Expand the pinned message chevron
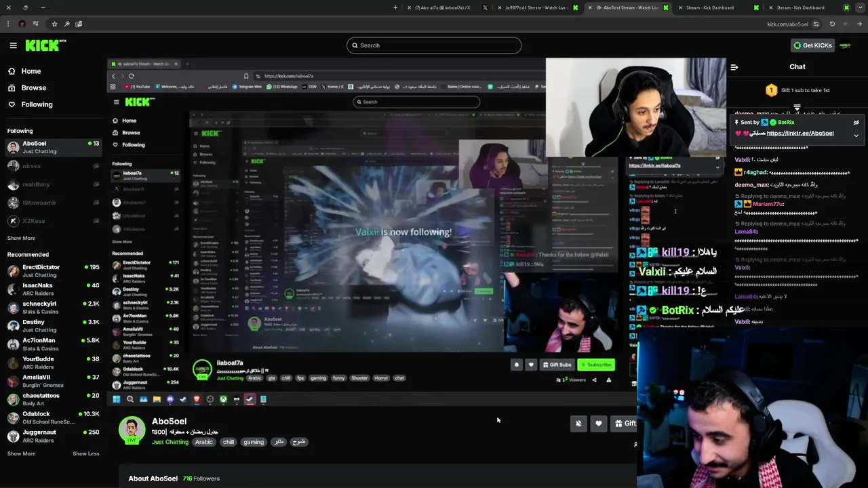Image resolution: width=868 pixels, height=488 pixels. (x=856, y=135)
